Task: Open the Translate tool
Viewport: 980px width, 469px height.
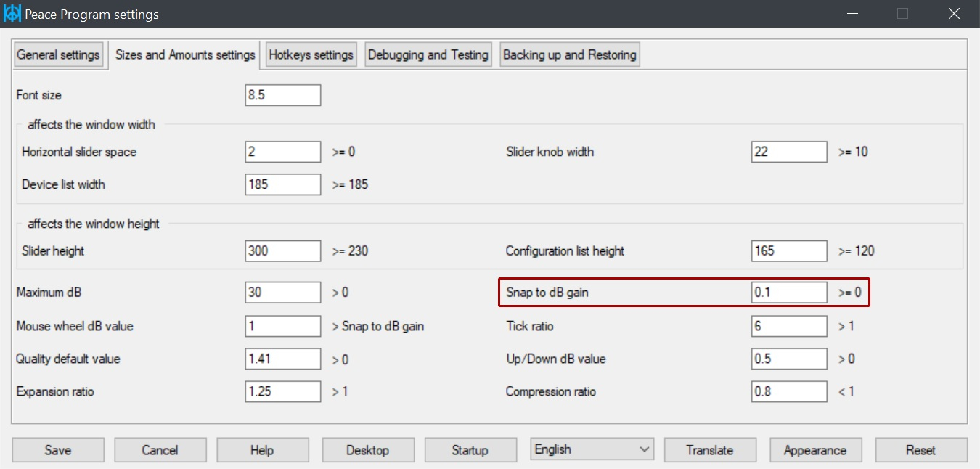Action: coord(710,449)
